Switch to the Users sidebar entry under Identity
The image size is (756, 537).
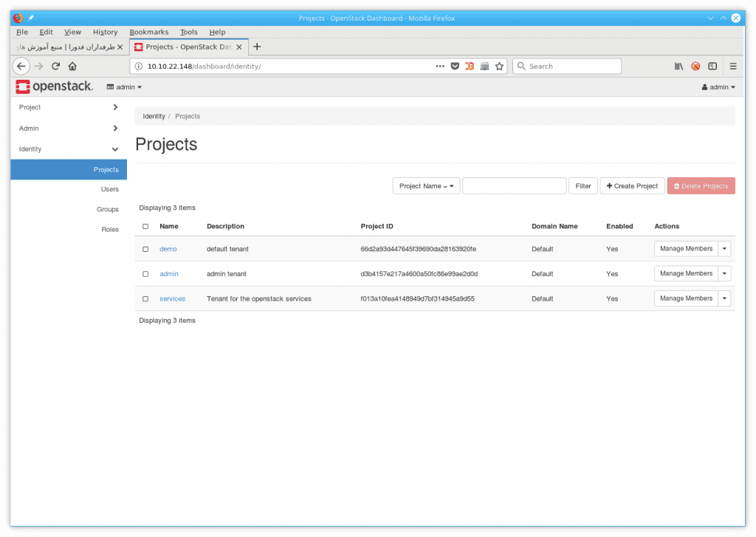pos(109,189)
